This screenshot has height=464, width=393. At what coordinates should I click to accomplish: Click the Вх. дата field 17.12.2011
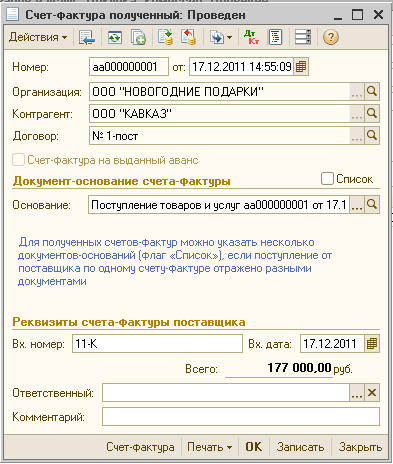point(332,344)
